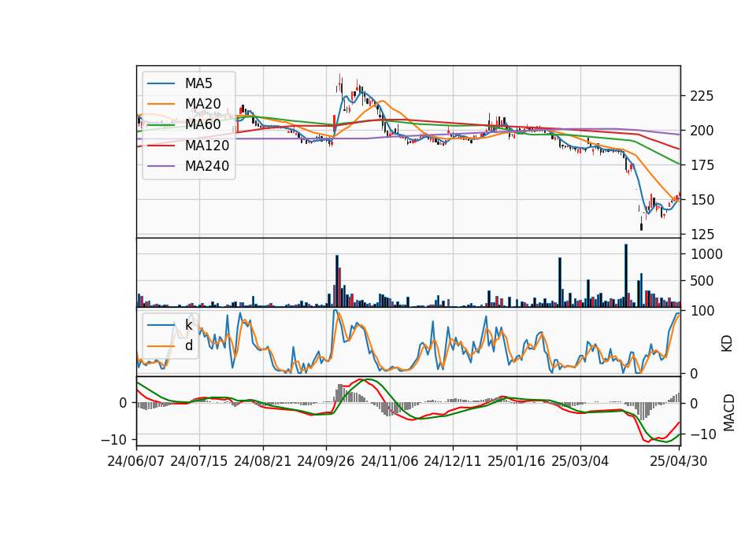Click the d legend entry in KD panel

tap(188, 345)
